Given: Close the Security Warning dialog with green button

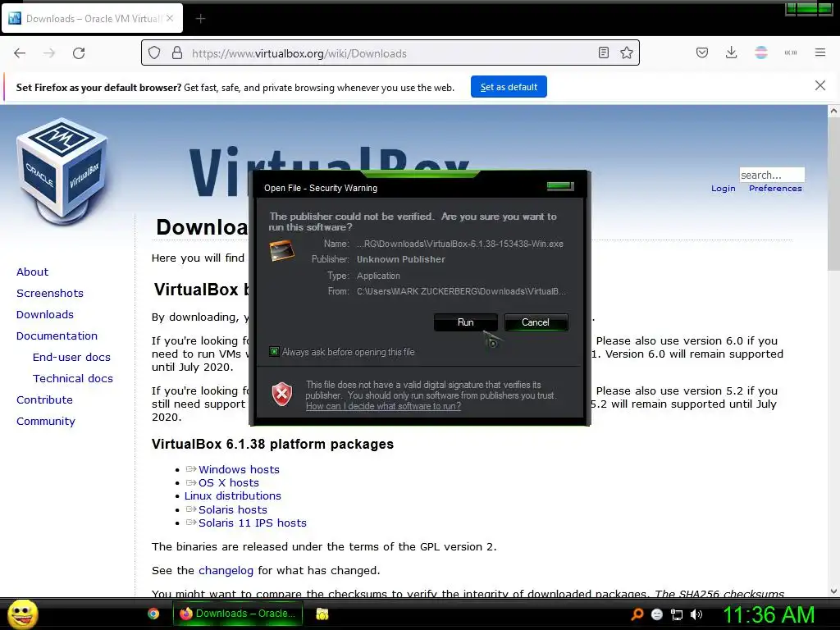Looking at the screenshot, I should coord(560,186).
